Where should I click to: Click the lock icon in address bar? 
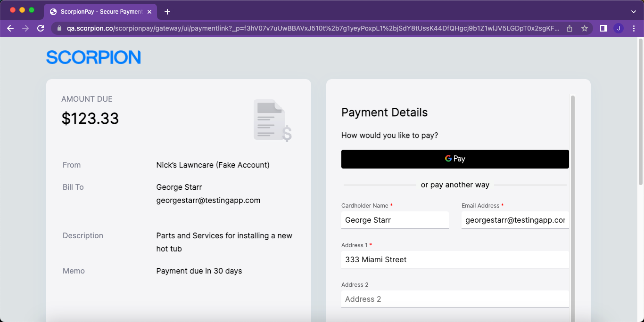(59, 28)
